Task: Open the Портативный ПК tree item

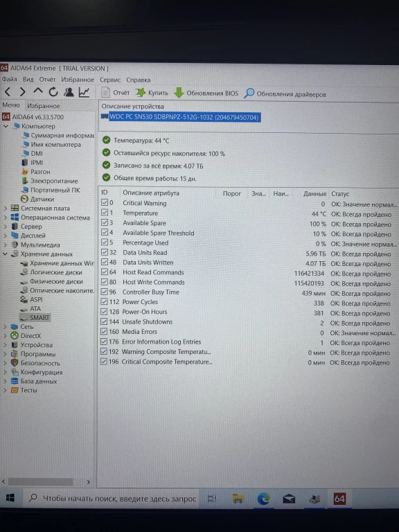Action: coord(51,190)
